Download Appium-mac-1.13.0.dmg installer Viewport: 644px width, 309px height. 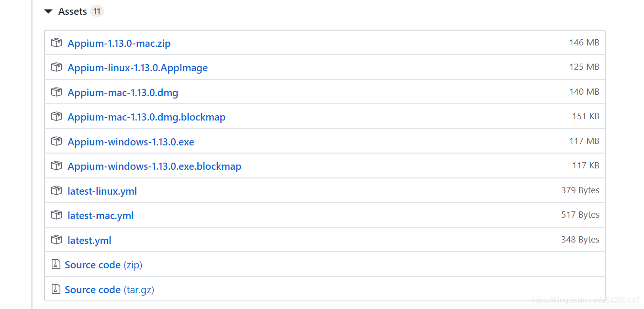pyautogui.click(x=123, y=93)
